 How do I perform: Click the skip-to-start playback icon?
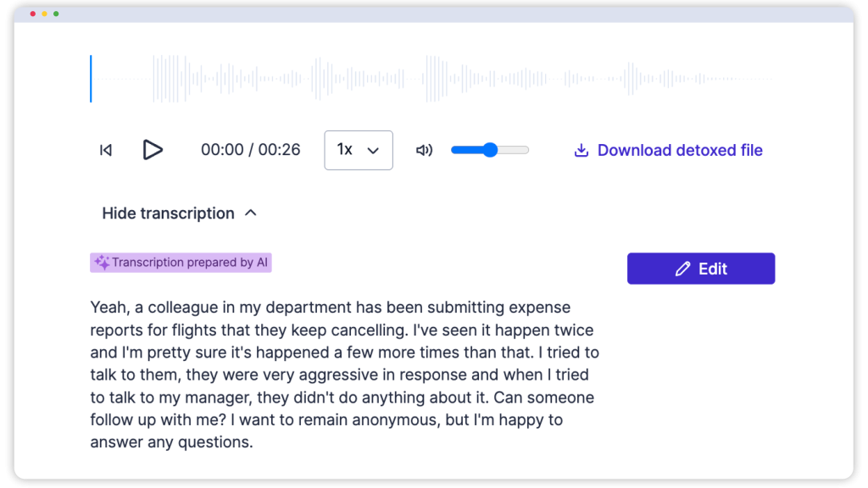(x=106, y=150)
